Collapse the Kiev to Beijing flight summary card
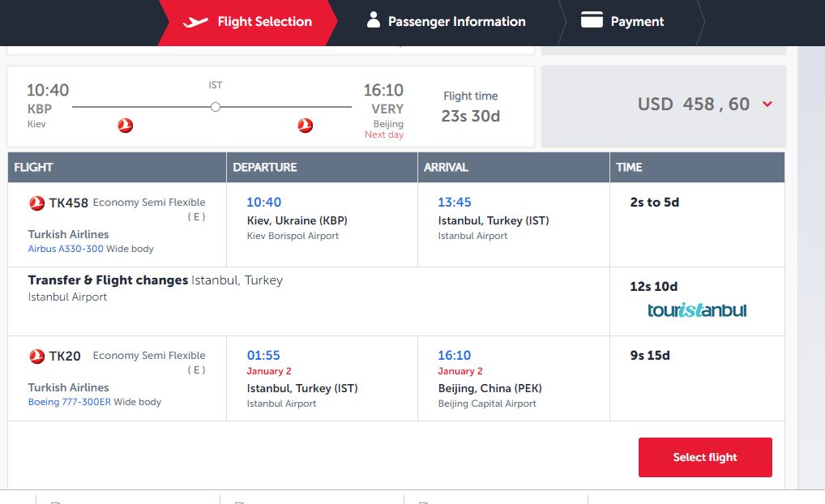The height and width of the screenshot is (504, 825). (270, 106)
